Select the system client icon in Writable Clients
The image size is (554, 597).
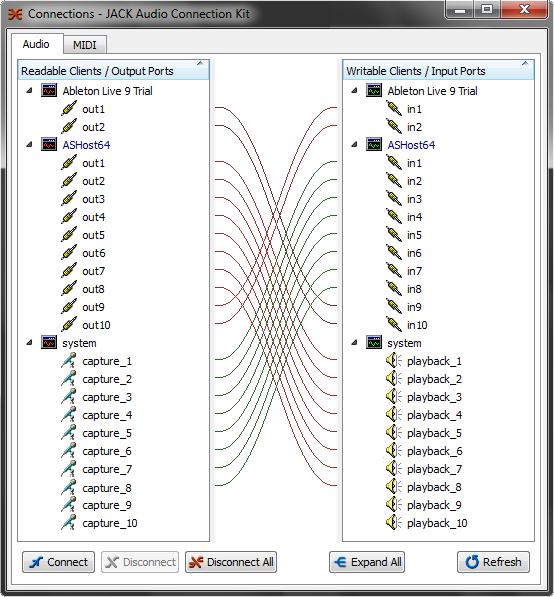tap(374, 343)
